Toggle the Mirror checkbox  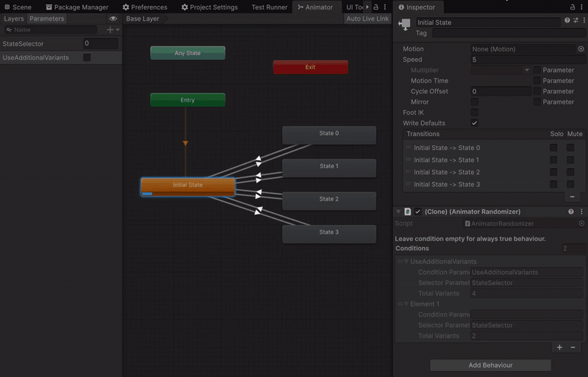474,101
